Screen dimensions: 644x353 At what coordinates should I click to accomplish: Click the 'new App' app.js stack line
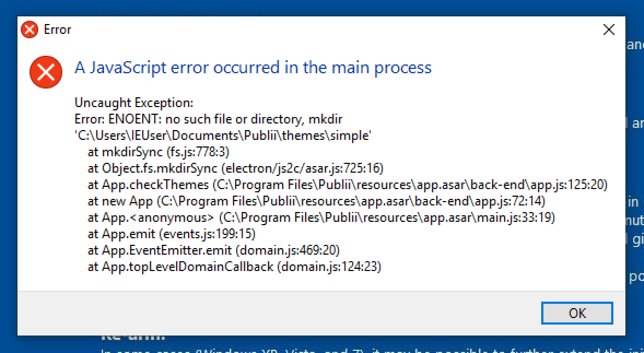pos(318,201)
